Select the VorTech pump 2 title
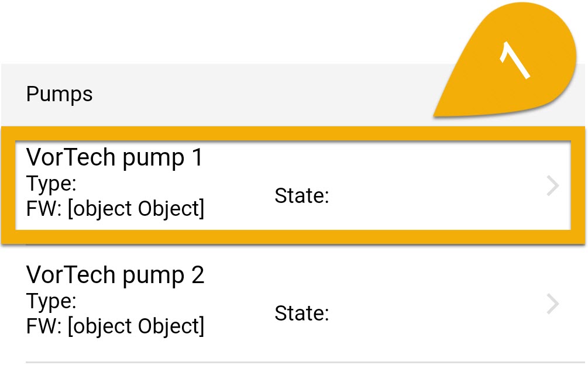The width and height of the screenshot is (588, 365). coord(115,276)
